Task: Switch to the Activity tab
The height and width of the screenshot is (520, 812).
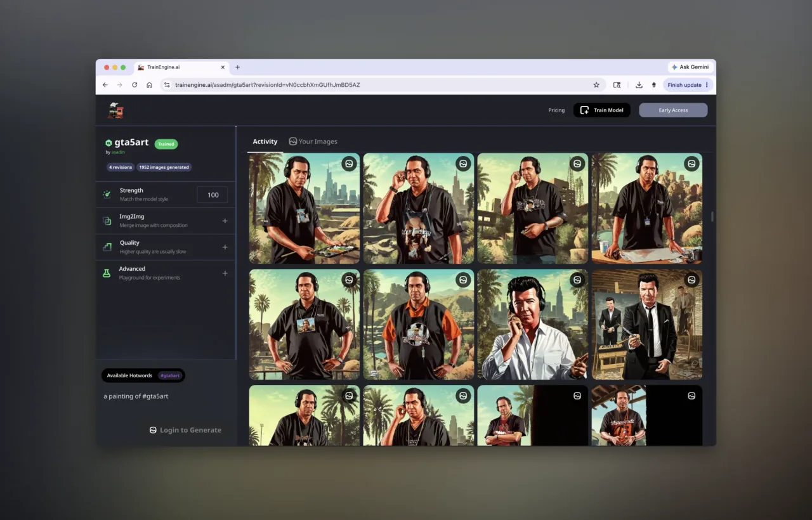Action: [265, 141]
